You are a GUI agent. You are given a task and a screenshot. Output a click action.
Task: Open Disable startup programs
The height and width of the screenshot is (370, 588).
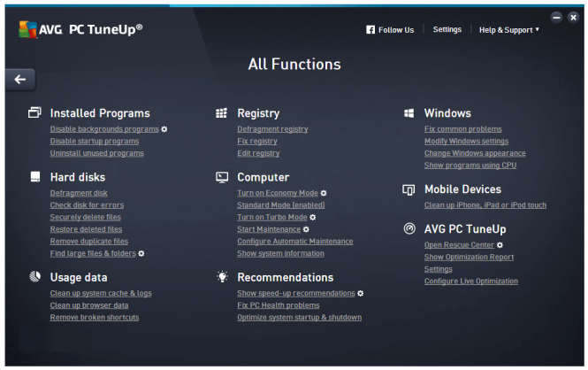tap(95, 141)
